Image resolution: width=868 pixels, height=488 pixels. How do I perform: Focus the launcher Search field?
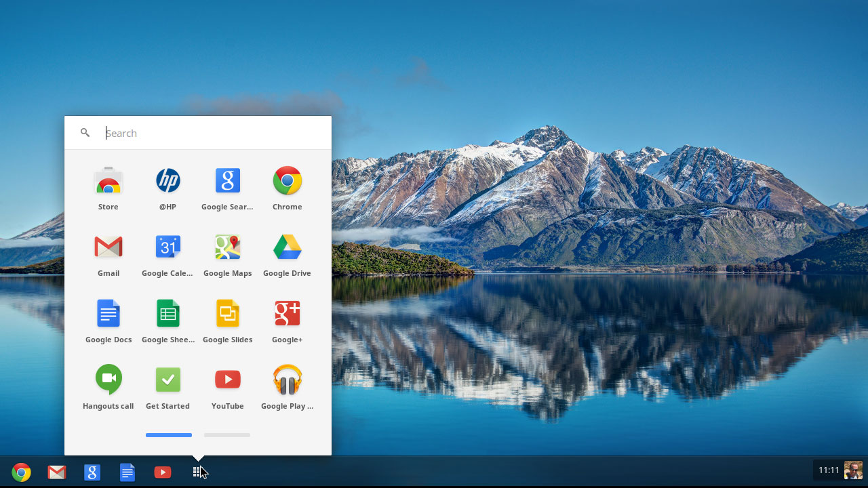point(198,133)
